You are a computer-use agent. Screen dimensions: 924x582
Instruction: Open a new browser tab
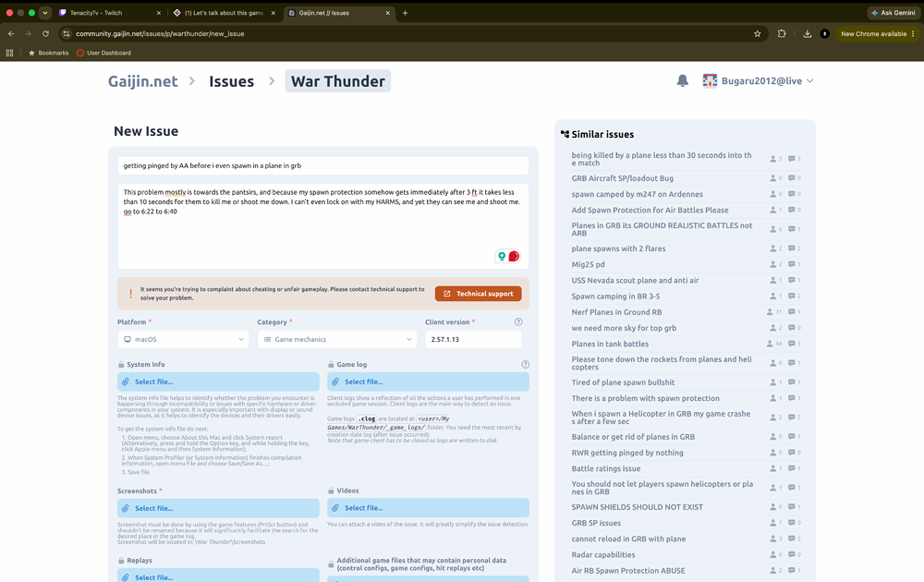point(405,13)
